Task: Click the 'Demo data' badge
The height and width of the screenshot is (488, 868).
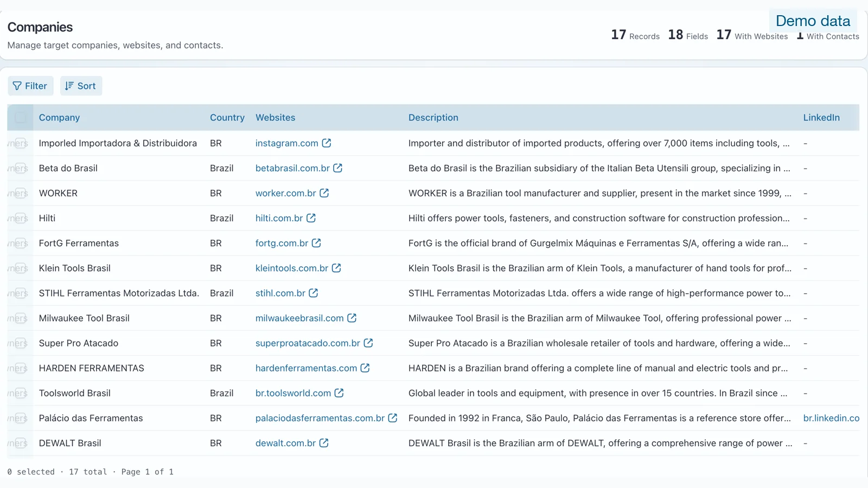Action: coord(813,21)
